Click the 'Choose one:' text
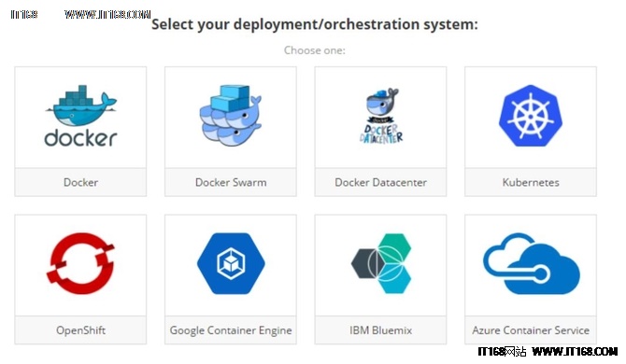This screenshot has width=626, height=364. pos(315,50)
